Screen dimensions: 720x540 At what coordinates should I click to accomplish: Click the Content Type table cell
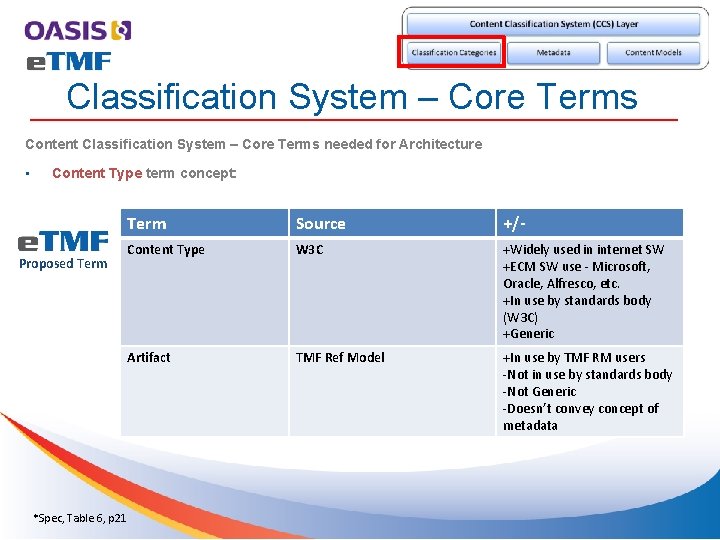204,292
